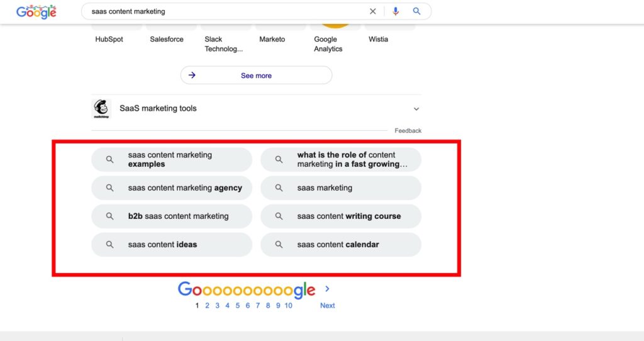Click the See more arrow icon

tap(192, 75)
